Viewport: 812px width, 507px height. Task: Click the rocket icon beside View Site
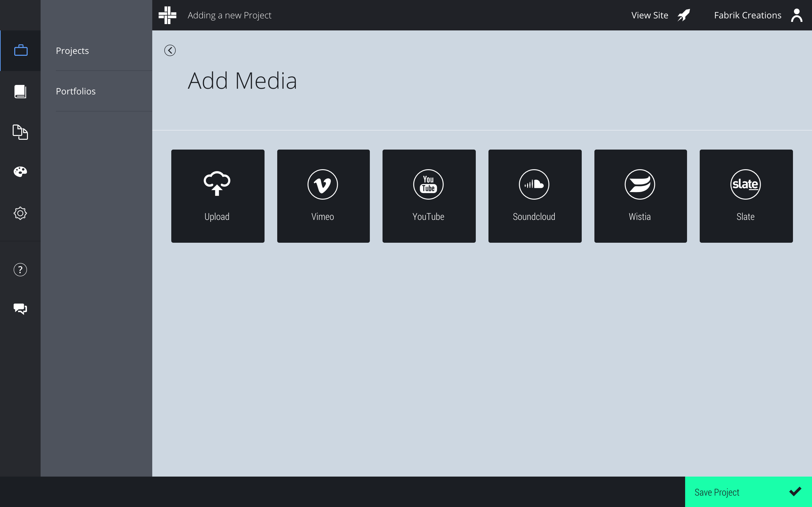click(684, 15)
